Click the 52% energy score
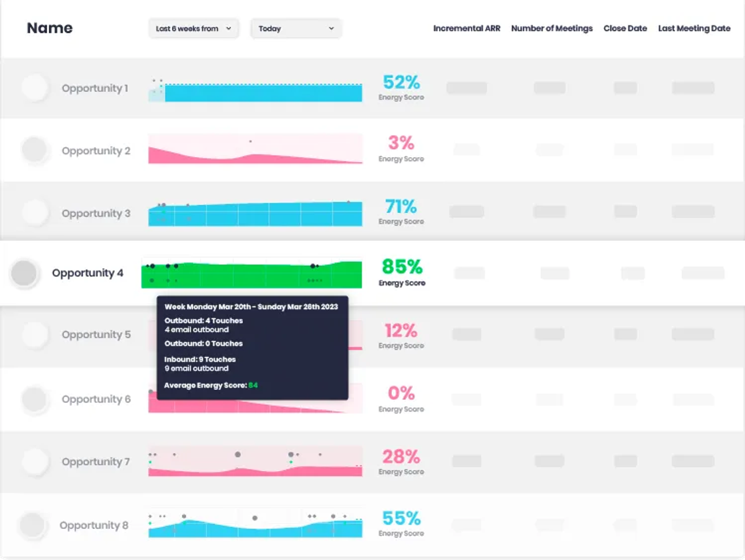Viewport: 745px width, 560px height. (401, 82)
